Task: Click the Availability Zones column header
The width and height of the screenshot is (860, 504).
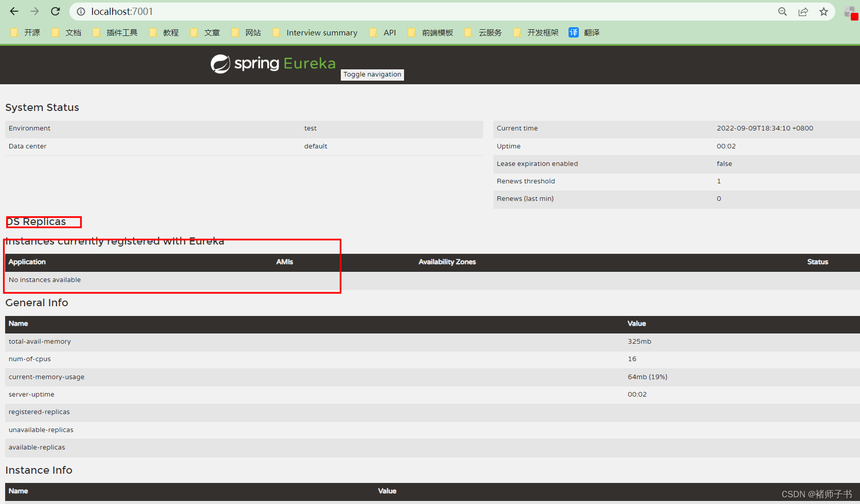Action: pyautogui.click(x=447, y=262)
